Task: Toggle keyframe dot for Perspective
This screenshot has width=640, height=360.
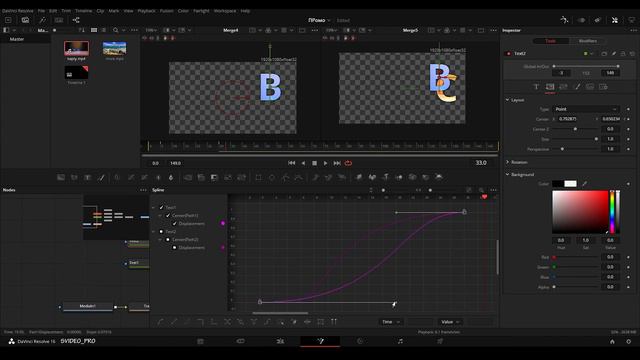Action: click(628, 149)
